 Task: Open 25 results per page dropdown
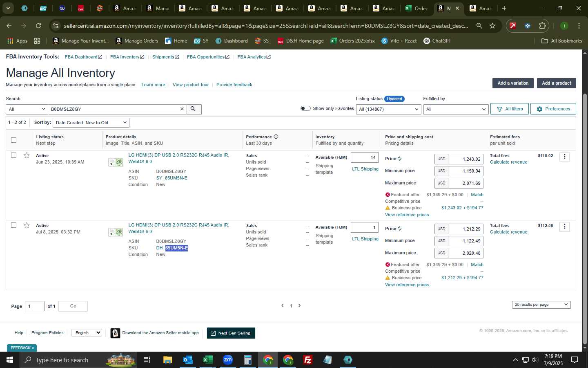coord(541,305)
